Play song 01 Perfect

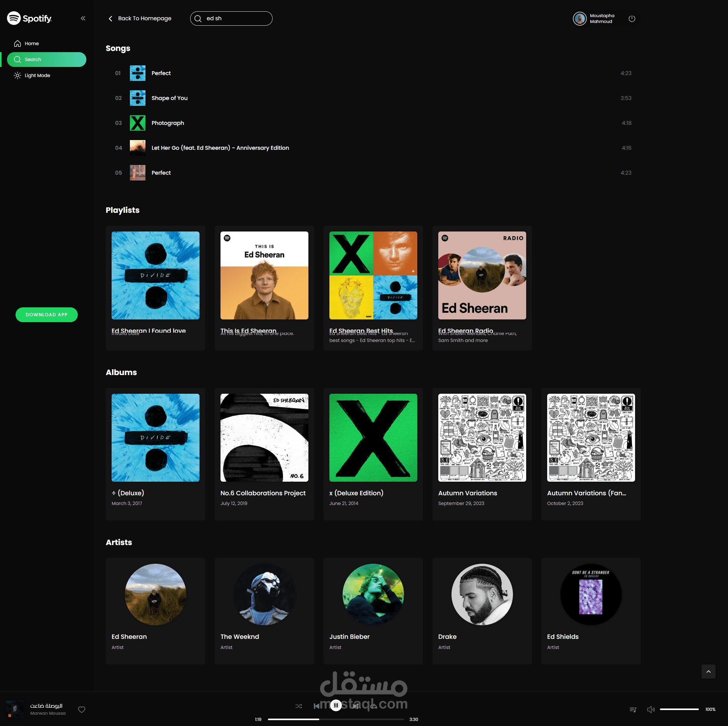373,73
